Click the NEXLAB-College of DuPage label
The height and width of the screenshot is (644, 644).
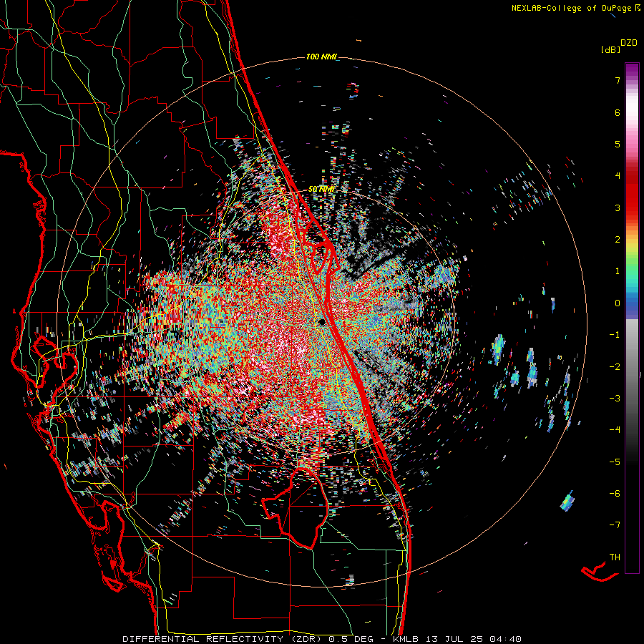coord(572,8)
